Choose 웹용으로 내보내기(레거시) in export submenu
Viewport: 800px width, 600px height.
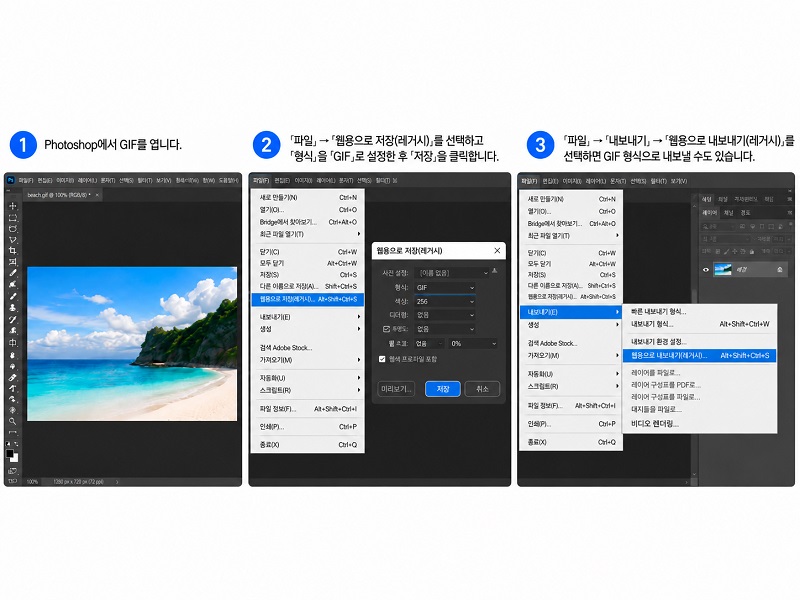699,355
